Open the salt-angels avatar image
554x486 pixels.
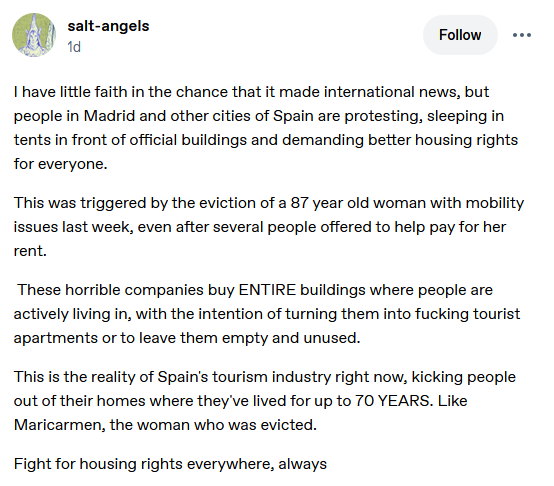point(34,35)
